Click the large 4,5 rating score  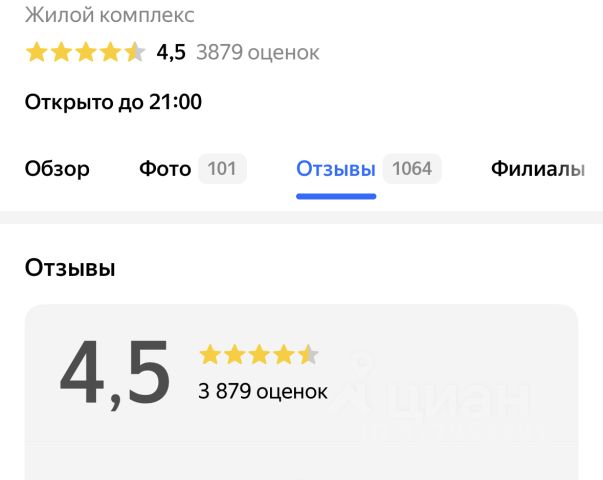[116, 374]
